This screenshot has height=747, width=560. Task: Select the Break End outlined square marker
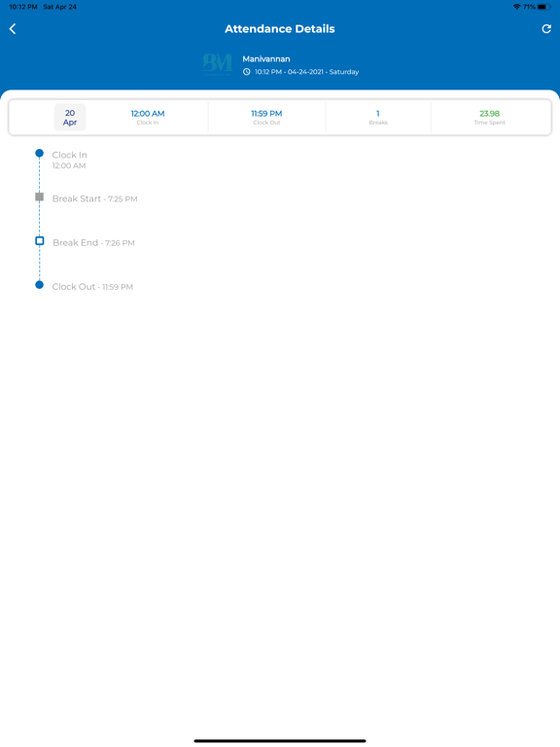(40, 240)
